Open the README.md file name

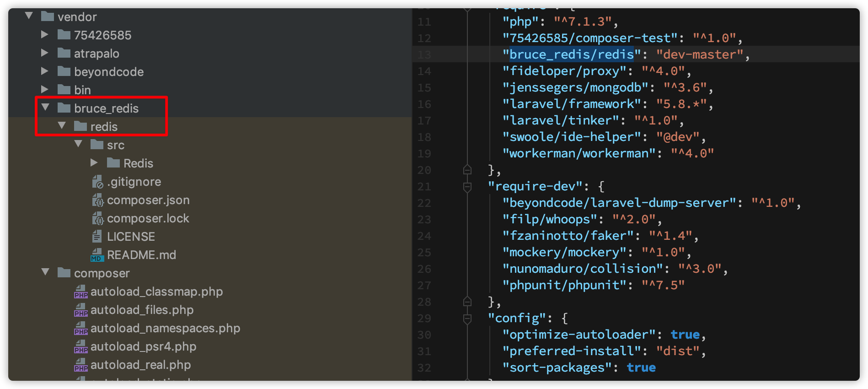point(141,255)
